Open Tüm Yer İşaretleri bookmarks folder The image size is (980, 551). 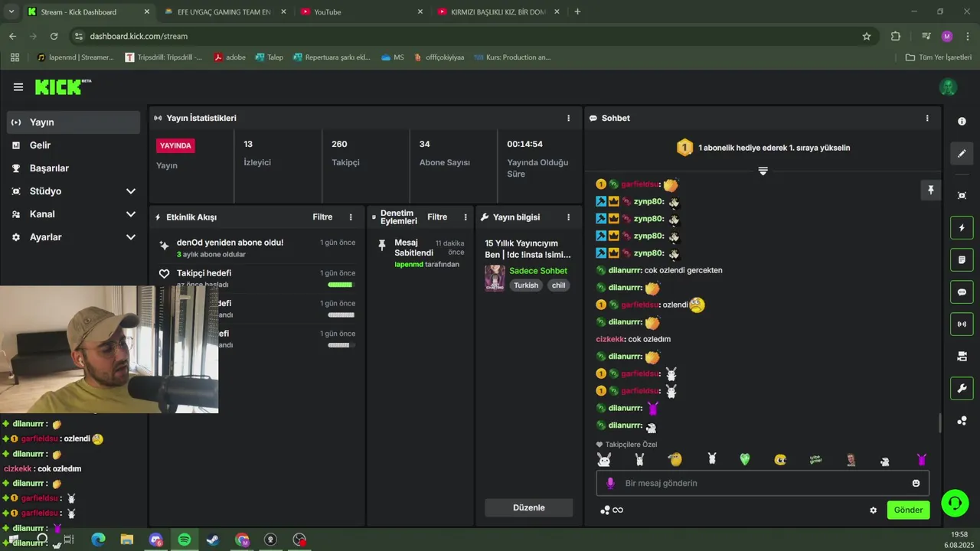(939, 57)
